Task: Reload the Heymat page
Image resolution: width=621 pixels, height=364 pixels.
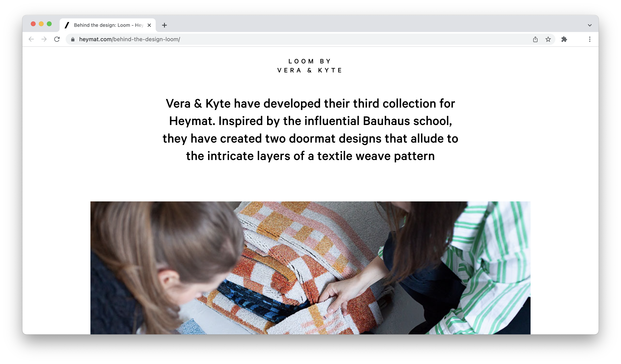Action: click(x=57, y=39)
